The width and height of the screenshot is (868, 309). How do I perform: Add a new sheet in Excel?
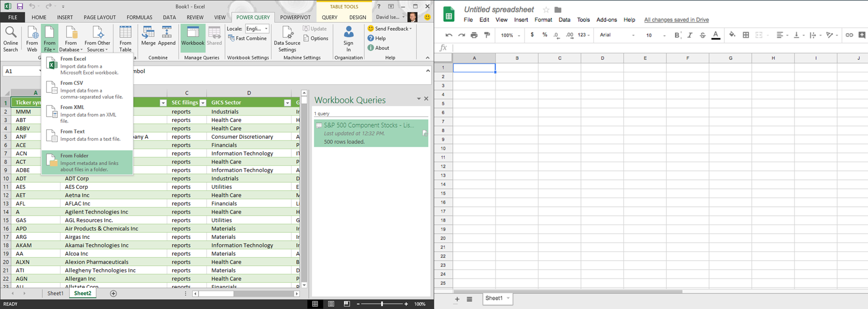[x=113, y=294]
